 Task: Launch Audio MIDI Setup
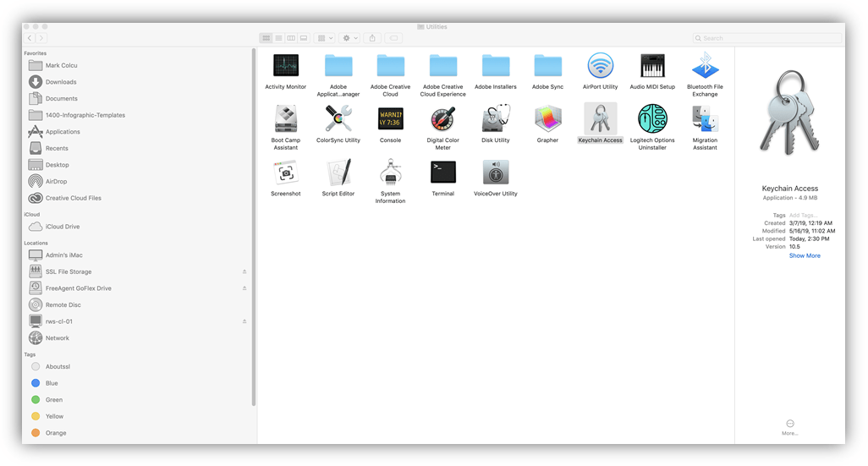pos(652,66)
